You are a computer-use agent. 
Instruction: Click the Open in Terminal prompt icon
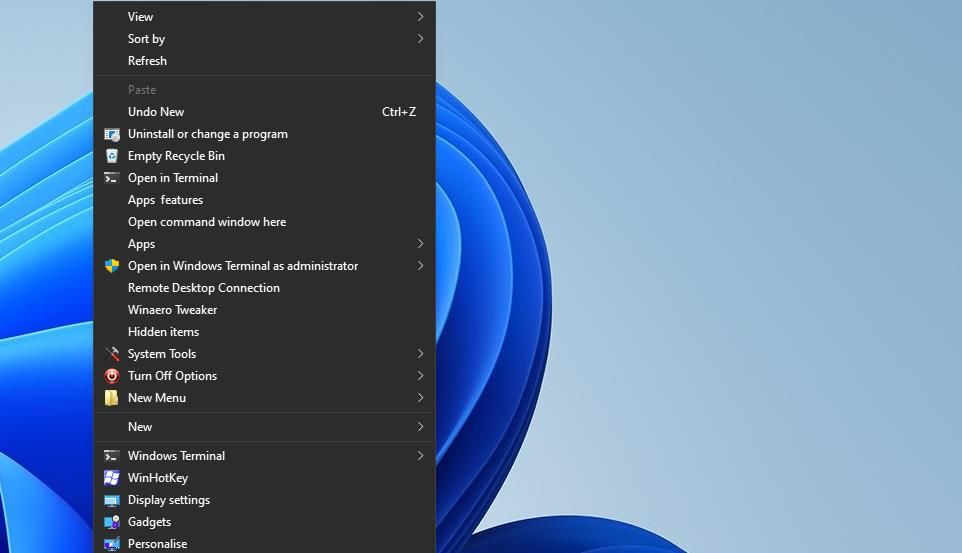tap(112, 178)
